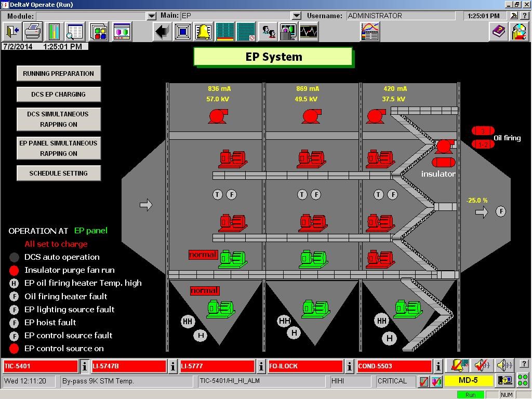Open the alarm bell list icon
Viewport: 532px width, 399px height.
point(203,32)
